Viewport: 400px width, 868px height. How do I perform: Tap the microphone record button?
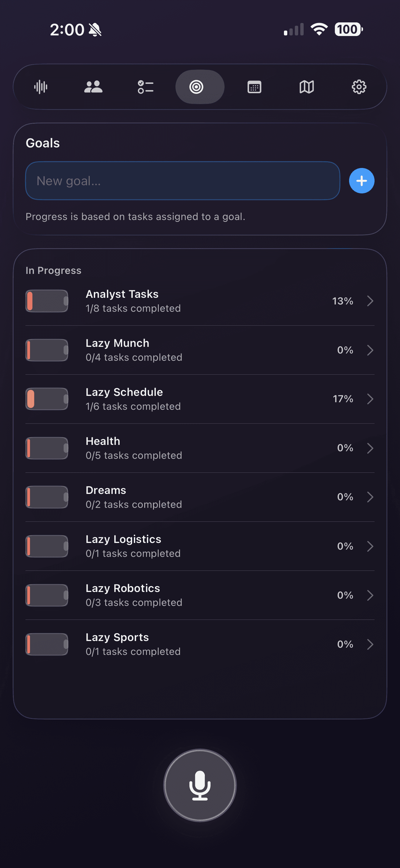coord(200,785)
